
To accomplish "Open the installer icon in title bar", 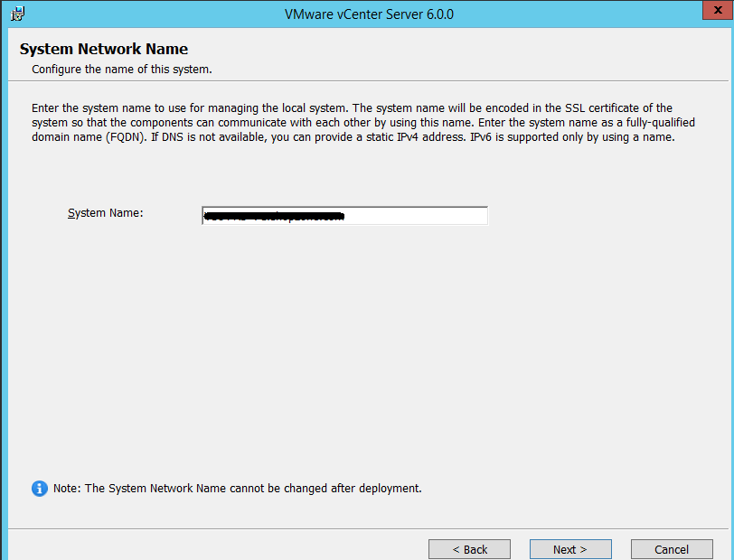I will tap(17, 14).
